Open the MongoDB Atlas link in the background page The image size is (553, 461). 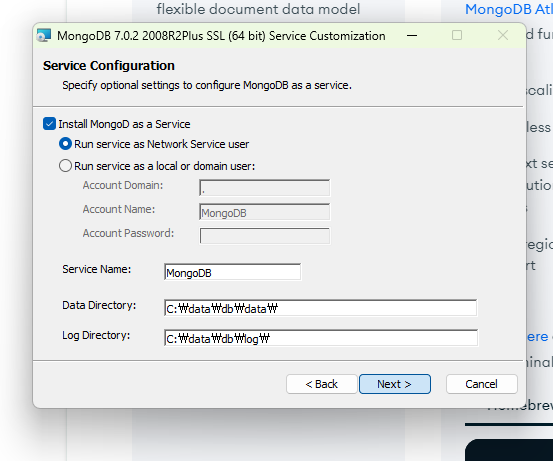(x=509, y=9)
